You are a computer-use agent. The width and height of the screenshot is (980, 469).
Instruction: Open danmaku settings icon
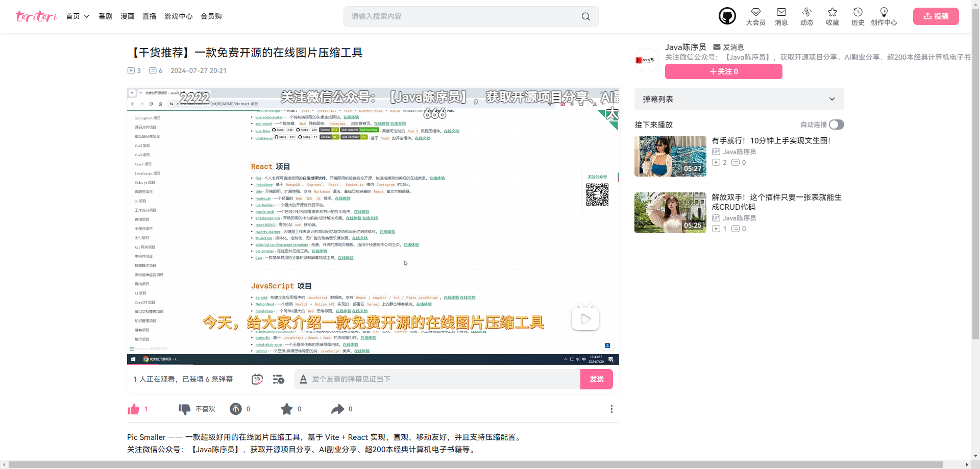(x=278, y=379)
